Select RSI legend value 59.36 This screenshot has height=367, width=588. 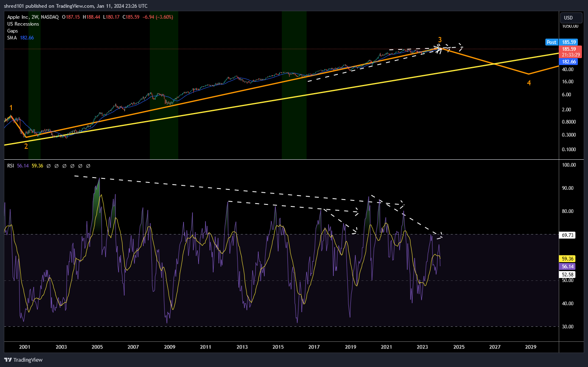tap(37, 166)
